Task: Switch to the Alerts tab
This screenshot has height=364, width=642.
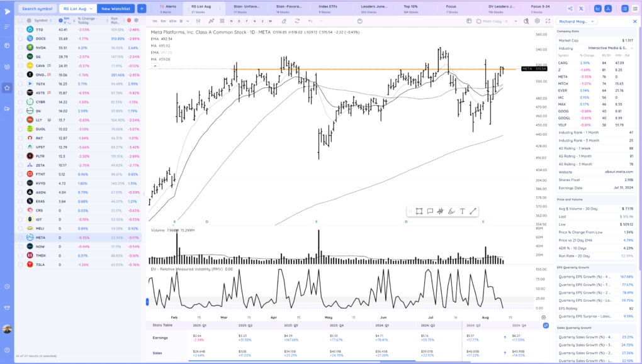Action: pos(168,9)
